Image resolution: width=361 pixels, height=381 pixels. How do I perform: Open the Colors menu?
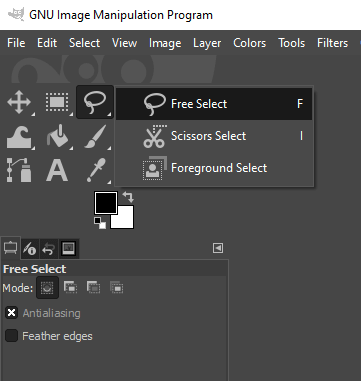pyautogui.click(x=250, y=43)
